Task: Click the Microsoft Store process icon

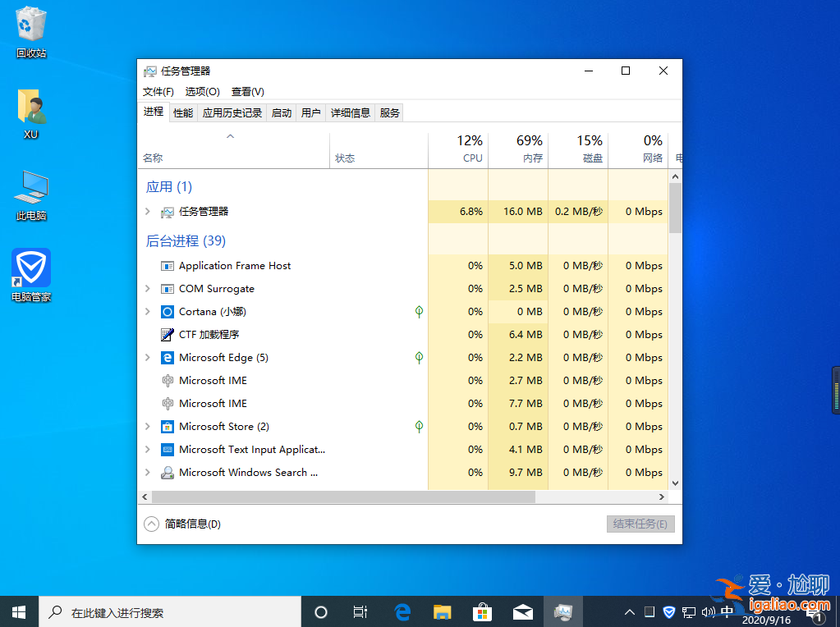Action: [x=166, y=426]
